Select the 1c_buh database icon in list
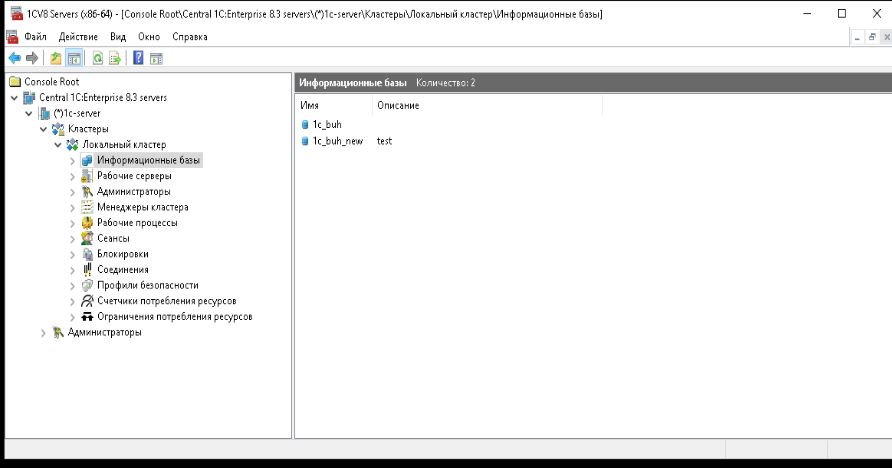The width and height of the screenshot is (892, 468). coord(305,125)
